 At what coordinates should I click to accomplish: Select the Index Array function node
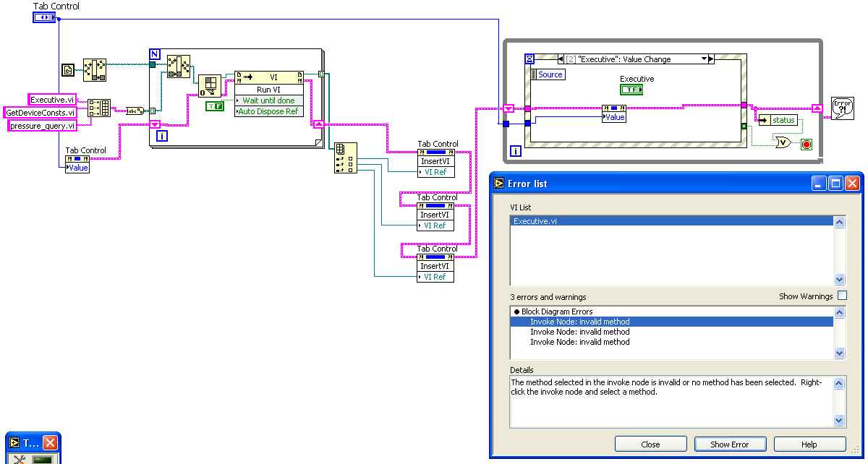pyautogui.click(x=345, y=158)
